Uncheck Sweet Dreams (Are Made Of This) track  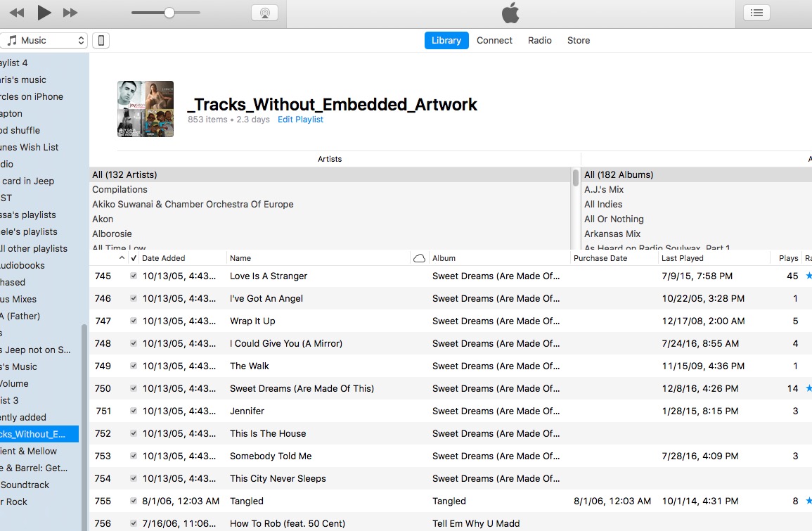click(134, 388)
